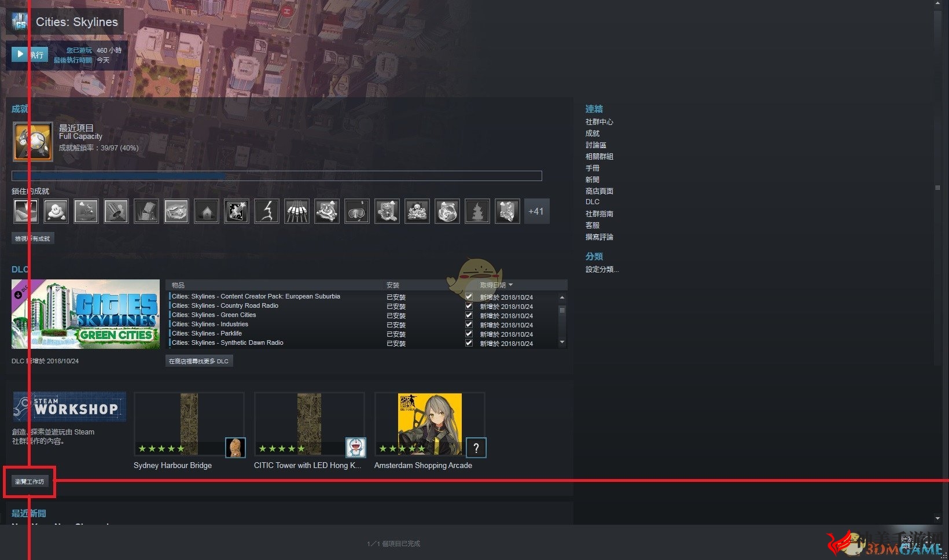Screen dimensions: 949x560
Task: Open the 成就 link under 連結
Action: point(592,134)
